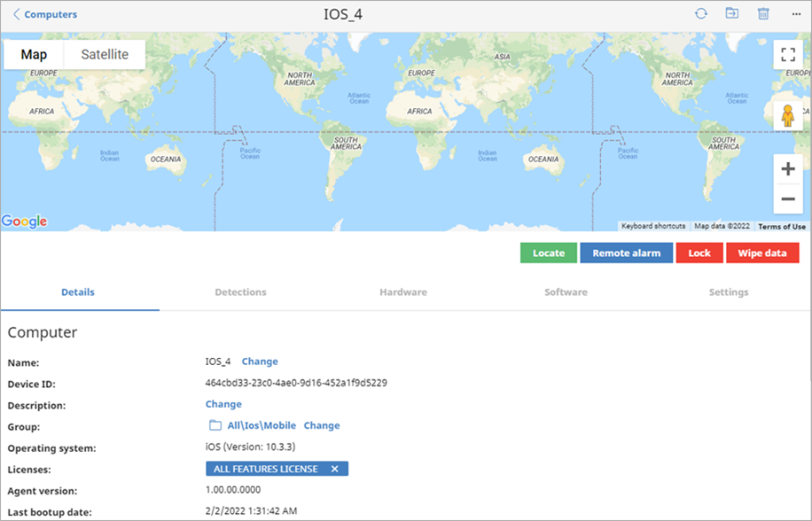This screenshot has width=812, height=521.
Task: Click the trash can delete icon
Action: click(x=763, y=14)
